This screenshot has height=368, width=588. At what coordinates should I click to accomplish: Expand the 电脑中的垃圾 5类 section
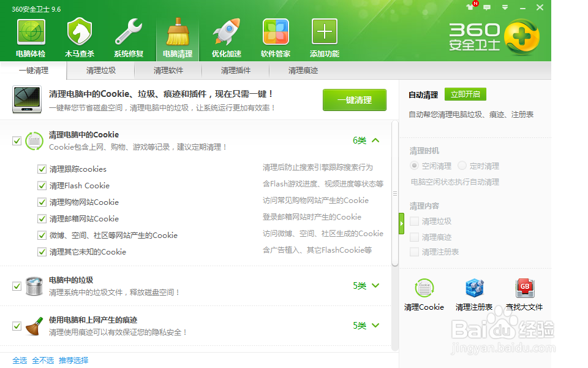[376, 286]
